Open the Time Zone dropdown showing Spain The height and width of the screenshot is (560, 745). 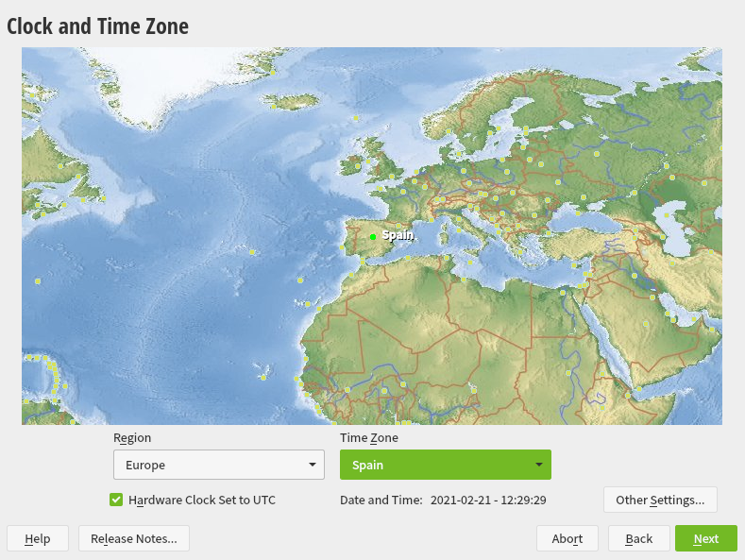pyautogui.click(x=445, y=465)
